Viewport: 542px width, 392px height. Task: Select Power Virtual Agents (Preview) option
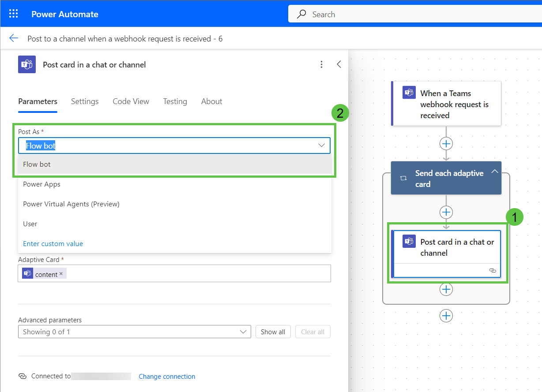(x=175, y=204)
